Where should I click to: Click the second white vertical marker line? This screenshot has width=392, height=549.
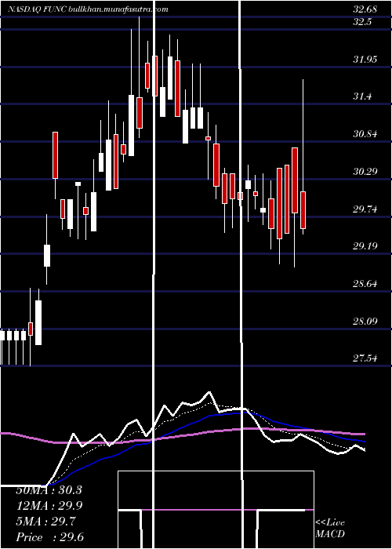point(241,274)
